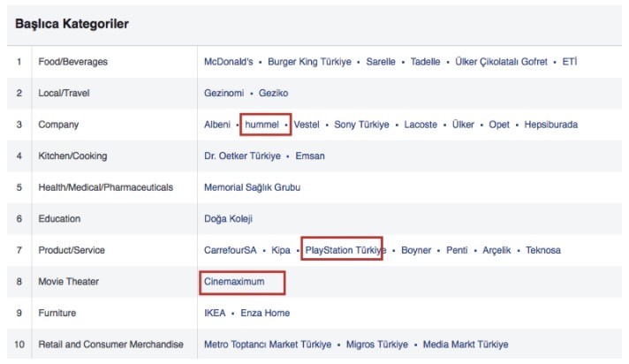Image resolution: width=629 pixels, height=364 pixels.
Task: Select the Gezinomi link
Action: click(224, 93)
